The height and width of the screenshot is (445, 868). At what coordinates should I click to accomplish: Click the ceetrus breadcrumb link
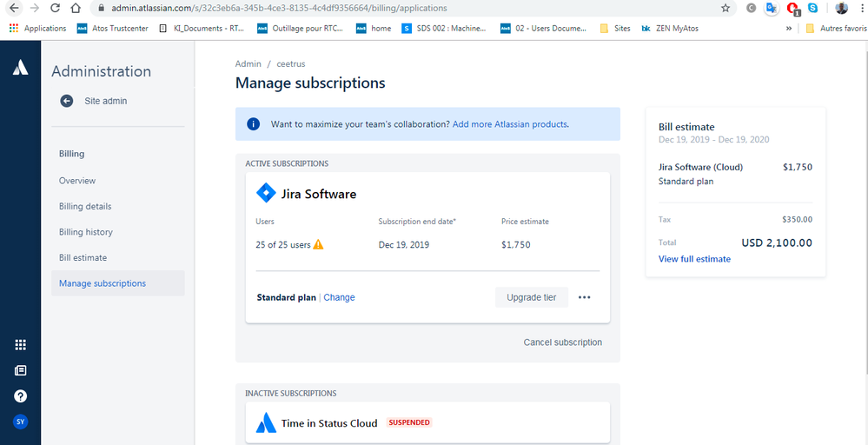pyautogui.click(x=290, y=63)
